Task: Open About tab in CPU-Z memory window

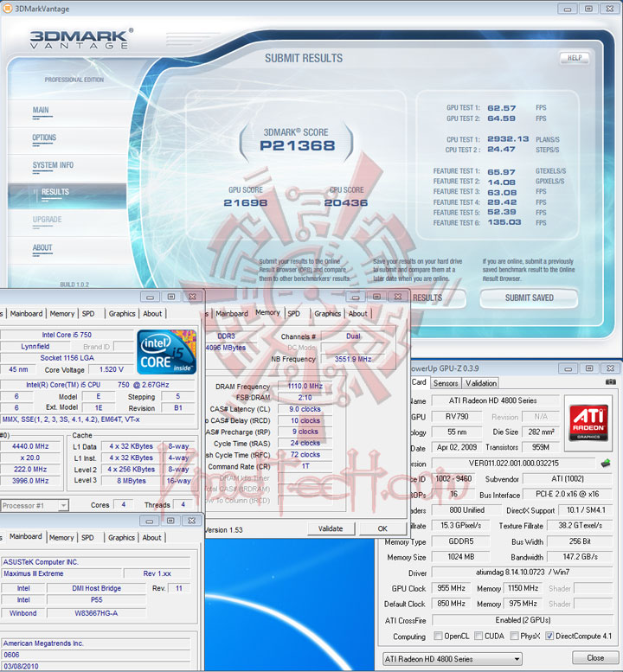Action: tap(358, 314)
